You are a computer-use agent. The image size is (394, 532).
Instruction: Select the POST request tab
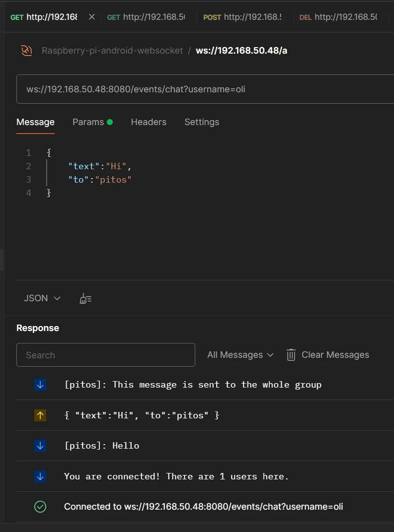tap(242, 17)
